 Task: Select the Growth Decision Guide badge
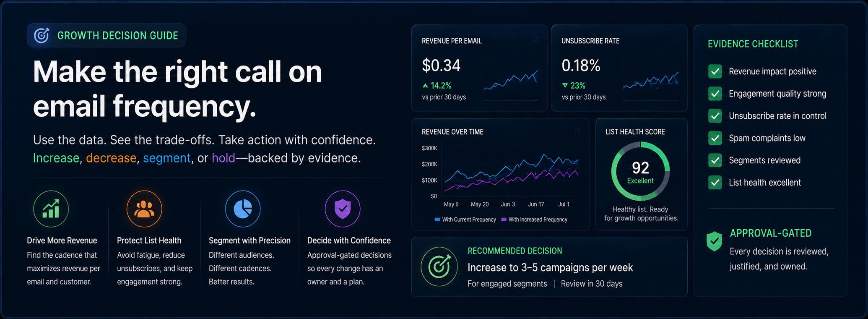[x=107, y=36]
